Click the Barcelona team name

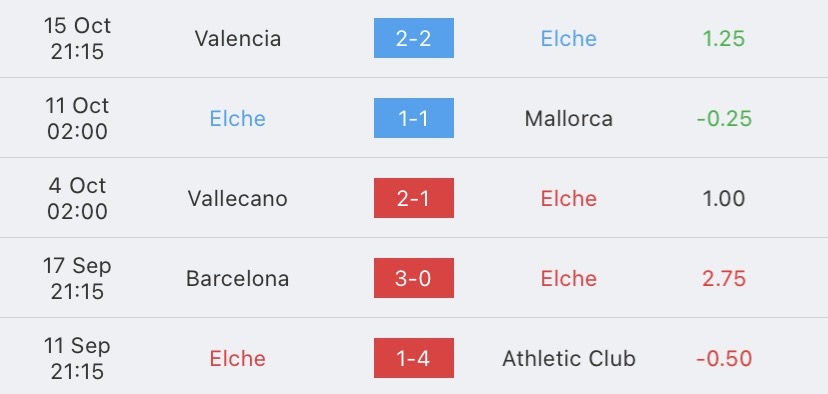pos(238,278)
